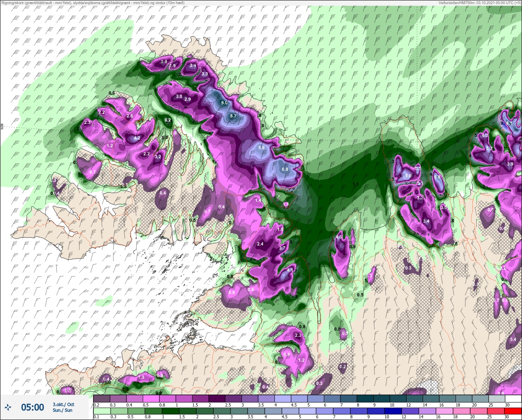The height and width of the screenshot is (420, 522).
Task: Click the 4.2 precipitation value on the map
Action: [x=137, y=138]
